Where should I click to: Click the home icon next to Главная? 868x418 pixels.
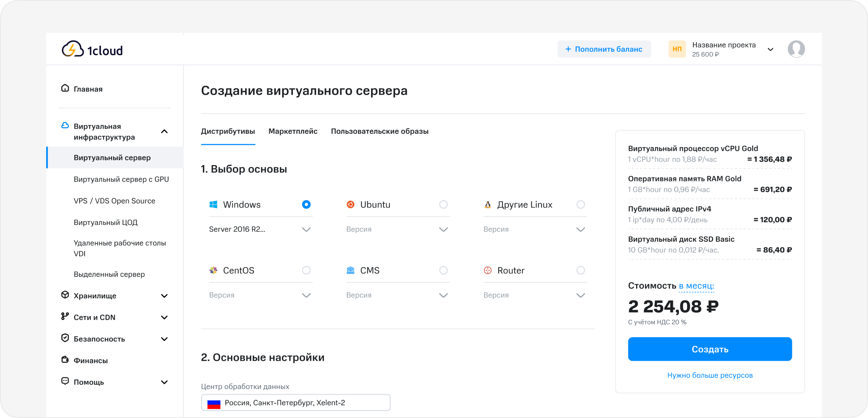tap(65, 88)
